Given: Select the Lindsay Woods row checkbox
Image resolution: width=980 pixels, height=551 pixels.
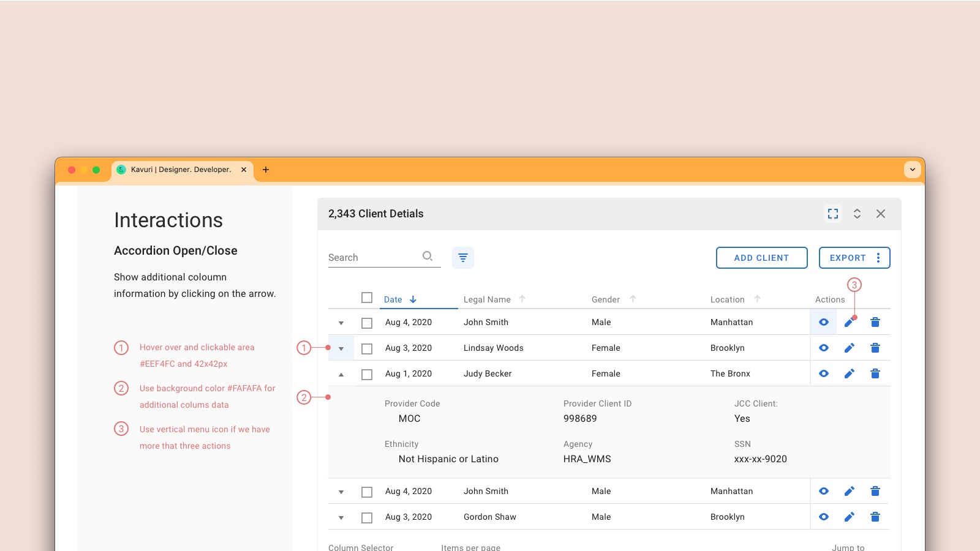Looking at the screenshot, I should click(x=367, y=349).
